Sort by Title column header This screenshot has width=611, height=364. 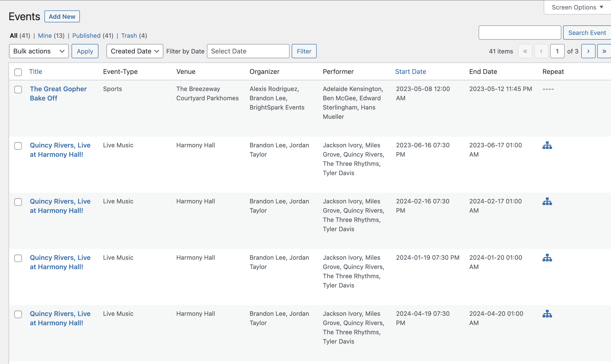pos(36,71)
